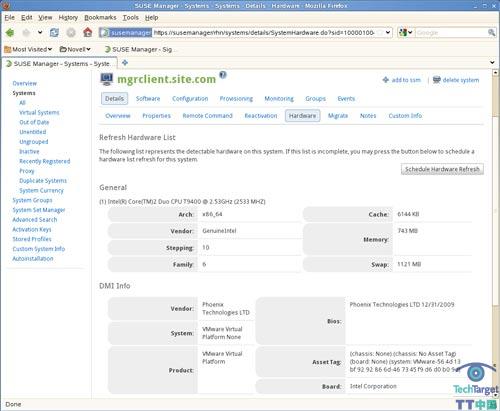Open the View menu
Screen dimensions: 500x411
tap(45, 17)
